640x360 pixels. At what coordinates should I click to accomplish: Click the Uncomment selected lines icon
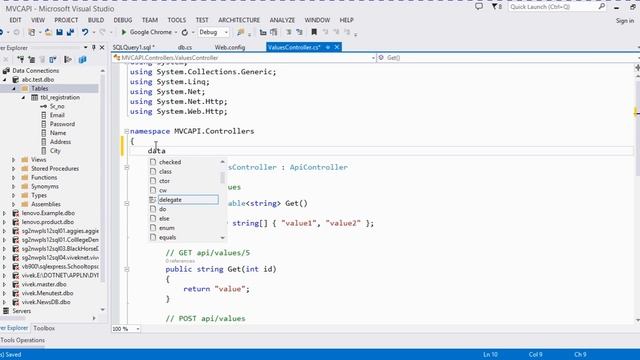coord(299,32)
